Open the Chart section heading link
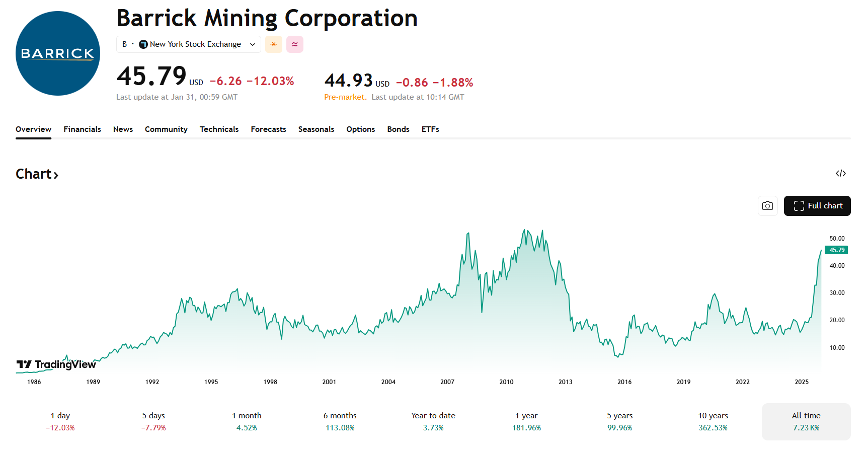Screen dimensions: 868x450 [x=37, y=174]
